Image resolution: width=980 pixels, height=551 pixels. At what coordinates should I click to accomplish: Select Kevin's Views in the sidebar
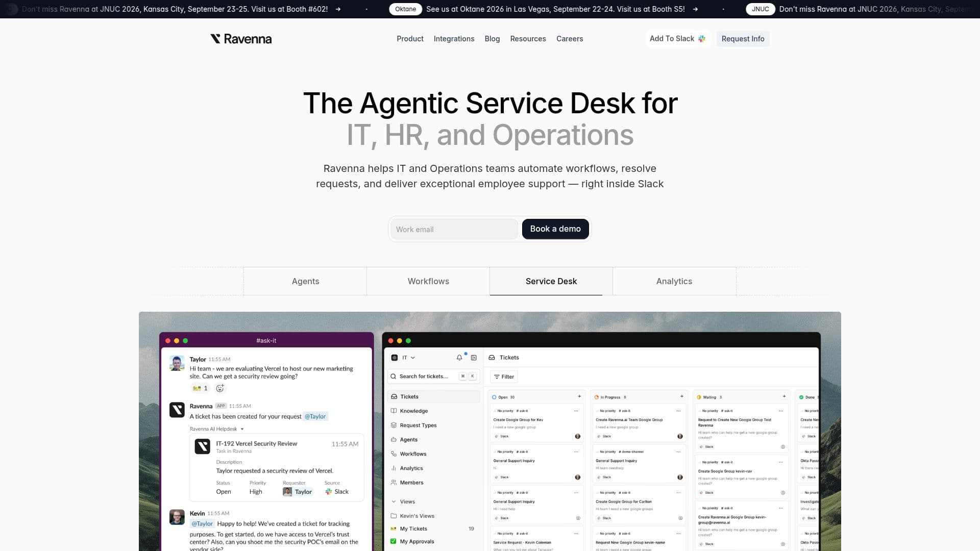(433, 516)
